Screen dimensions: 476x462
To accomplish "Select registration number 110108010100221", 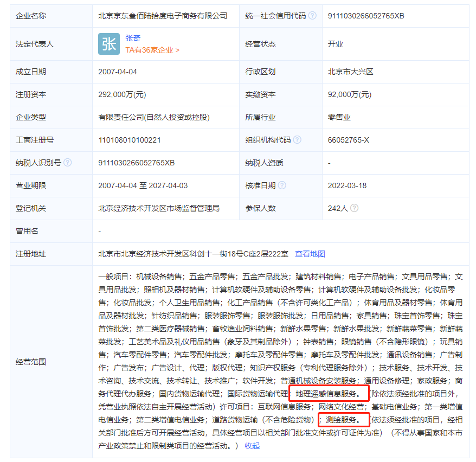I will [x=130, y=140].
